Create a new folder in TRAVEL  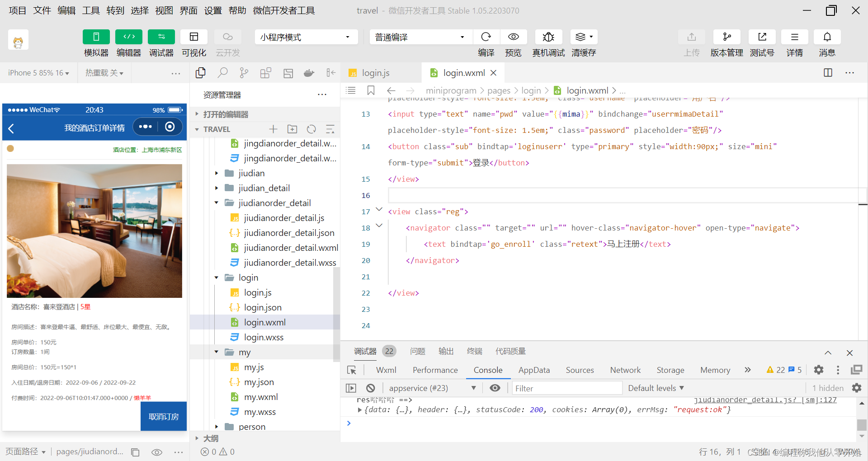coord(292,129)
